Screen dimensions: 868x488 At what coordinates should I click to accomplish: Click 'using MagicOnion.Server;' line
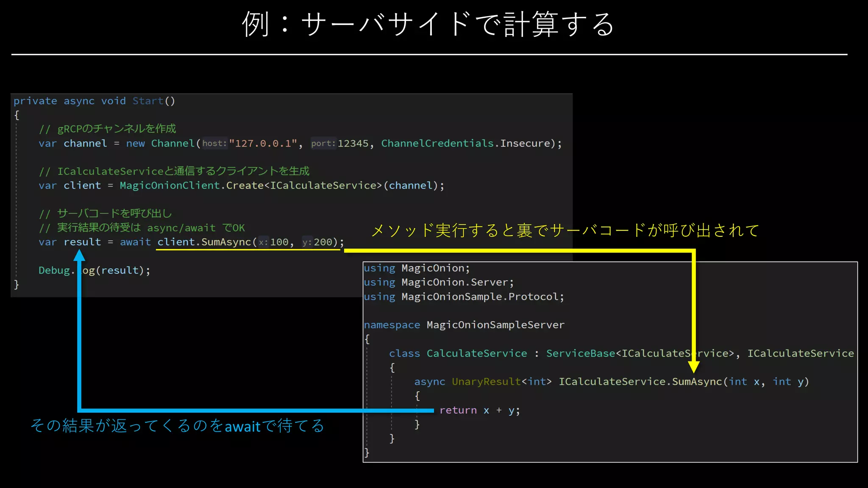click(439, 282)
